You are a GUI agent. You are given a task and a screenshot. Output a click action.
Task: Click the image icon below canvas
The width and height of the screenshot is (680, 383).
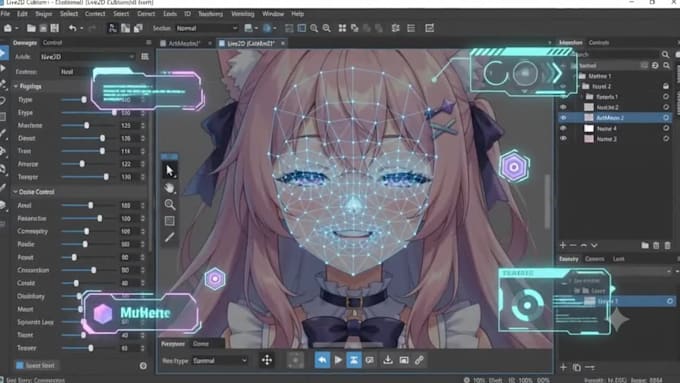coord(404,360)
